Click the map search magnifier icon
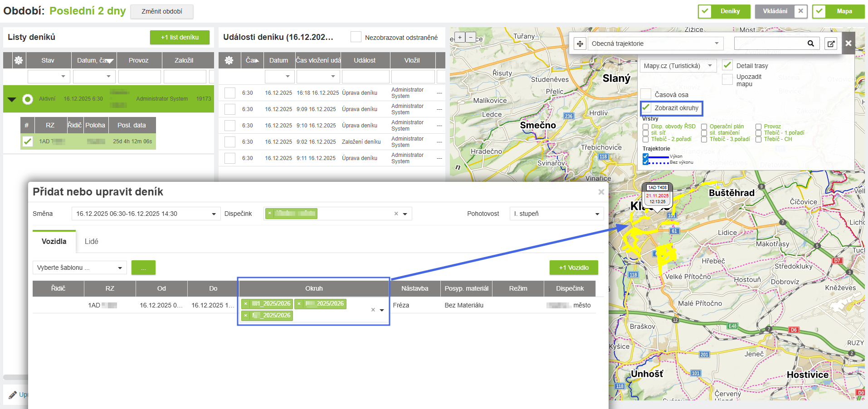The image size is (868, 409). (810, 44)
